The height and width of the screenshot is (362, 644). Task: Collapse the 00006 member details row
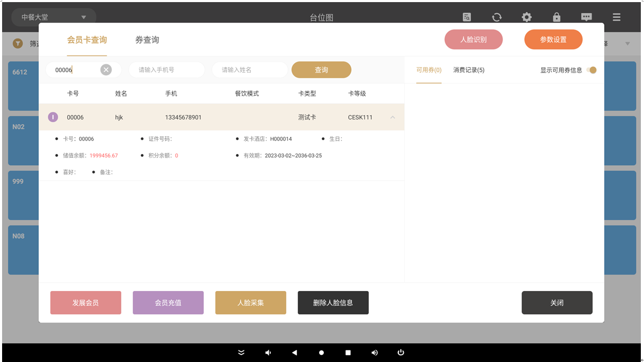[x=393, y=117]
